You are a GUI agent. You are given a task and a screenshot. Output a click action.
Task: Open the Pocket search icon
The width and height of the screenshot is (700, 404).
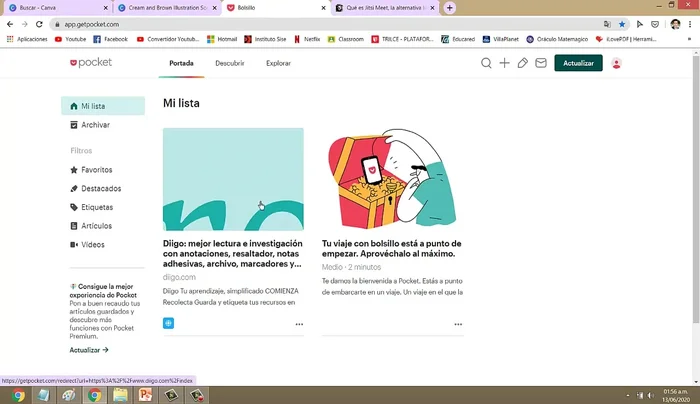click(x=486, y=63)
